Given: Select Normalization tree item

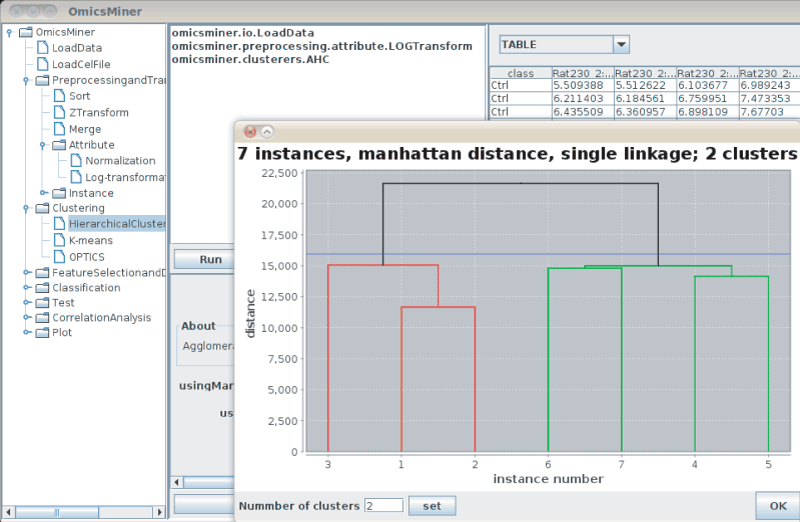Looking at the screenshot, I should [120, 161].
